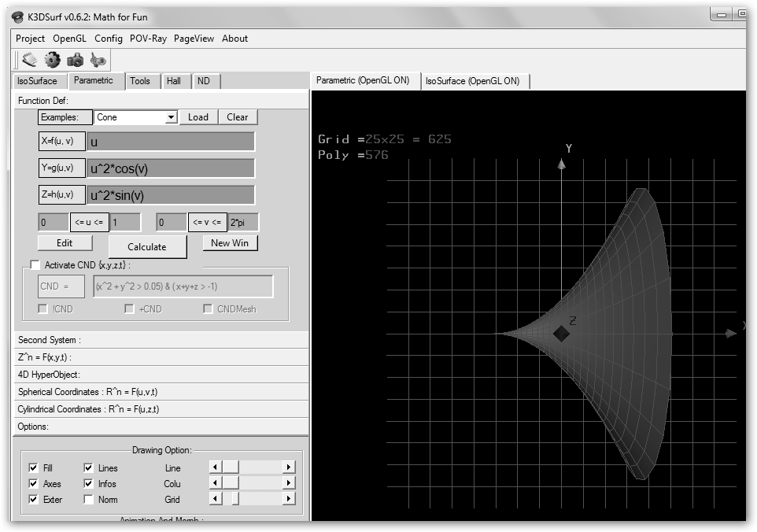This screenshot has width=757, height=532.
Task: Open the Examples dropdown showing Cone
Action: pyautogui.click(x=171, y=117)
